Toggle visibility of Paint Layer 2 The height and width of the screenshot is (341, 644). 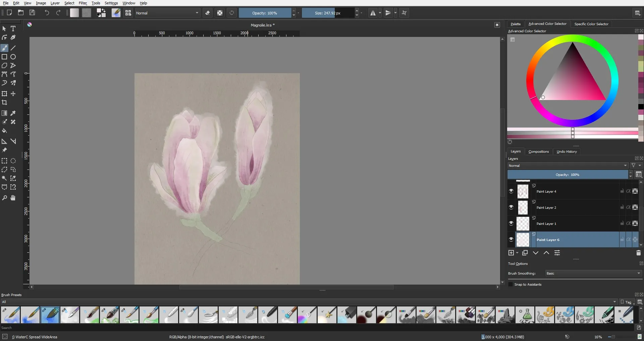point(511,207)
